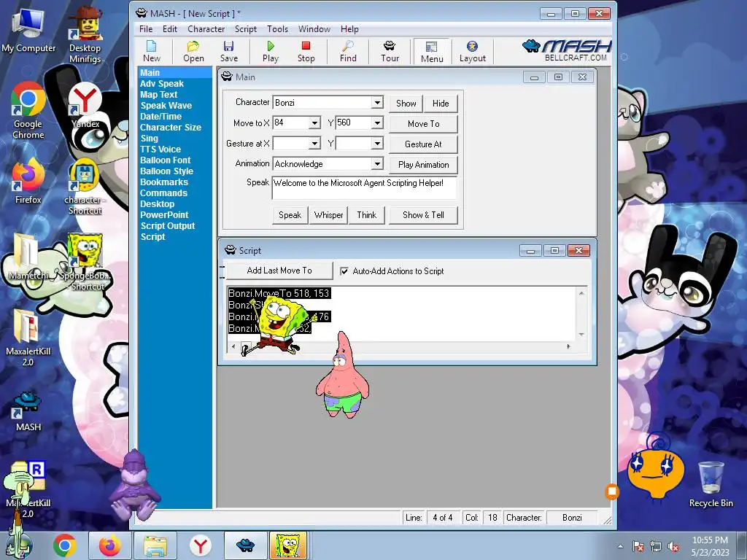Open the Mametchi folder on the desktop
Image resolution: width=747 pixels, height=560 pixels.
(x=28, y=257)
